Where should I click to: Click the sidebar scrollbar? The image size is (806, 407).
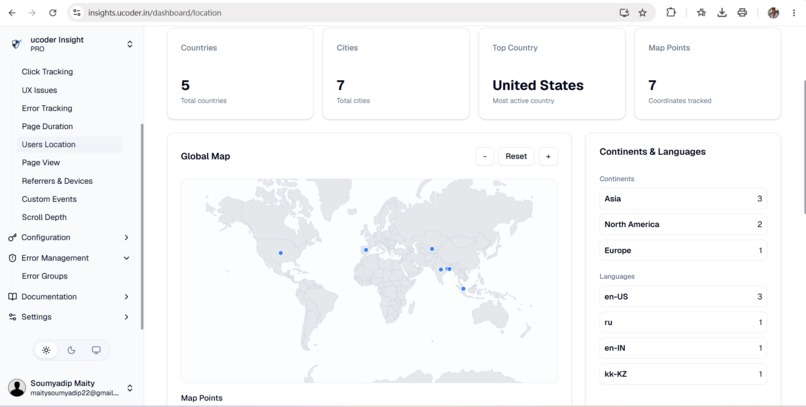tap(142, 226)
